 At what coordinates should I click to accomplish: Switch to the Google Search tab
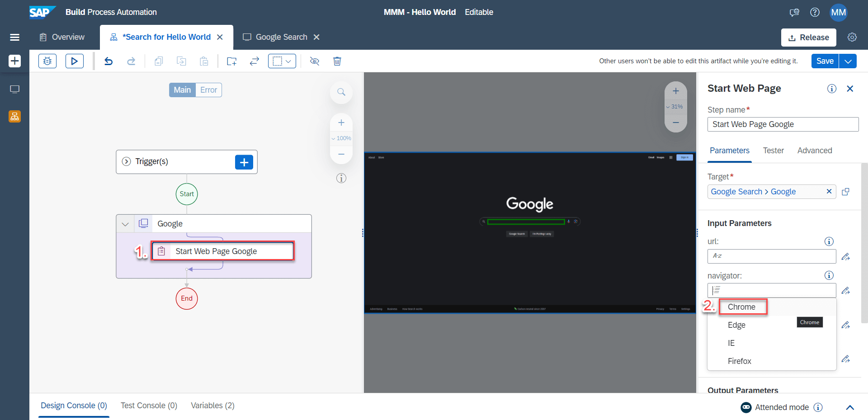click(x=281, y=37)
